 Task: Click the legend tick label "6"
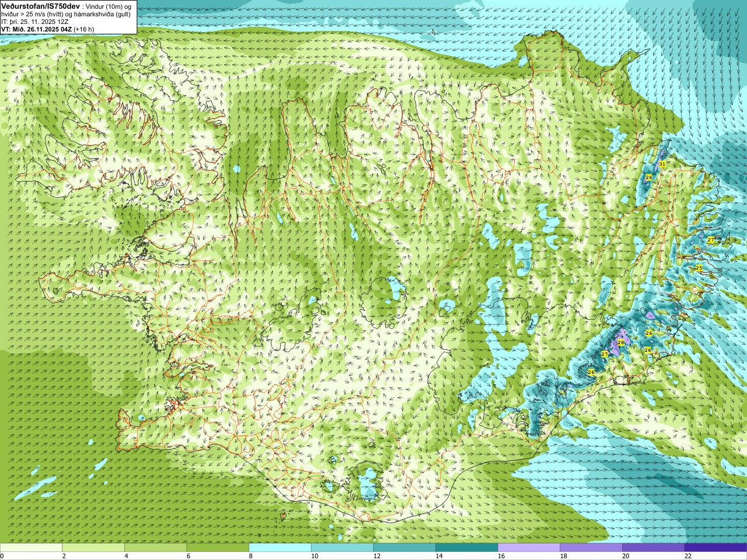pos(189,556)
